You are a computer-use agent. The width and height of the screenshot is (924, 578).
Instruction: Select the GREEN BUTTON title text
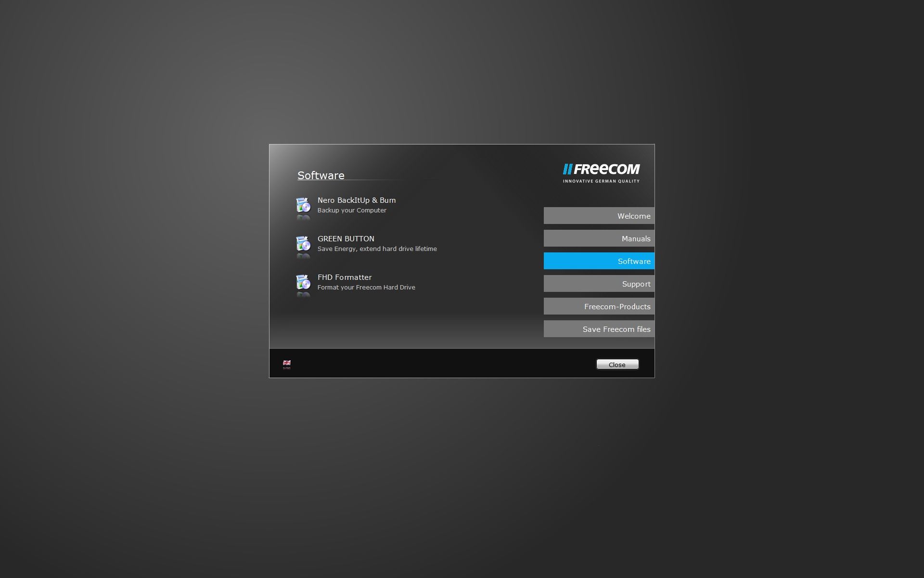[346, 239]
